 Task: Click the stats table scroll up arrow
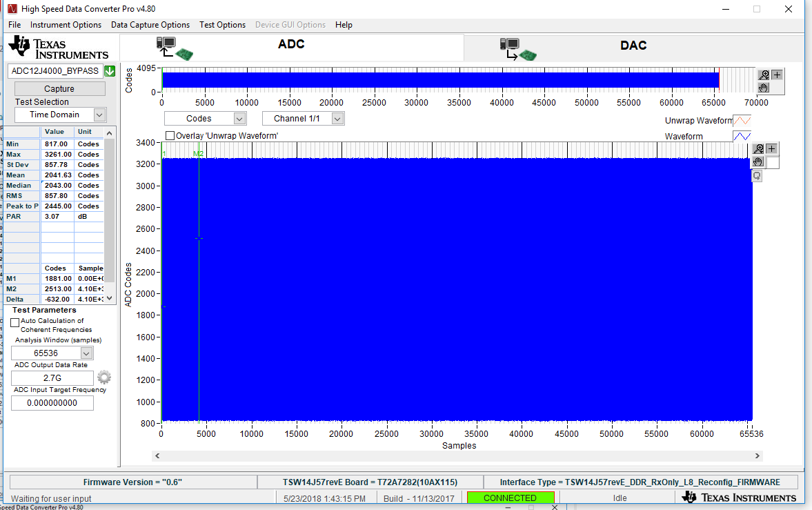109,133
